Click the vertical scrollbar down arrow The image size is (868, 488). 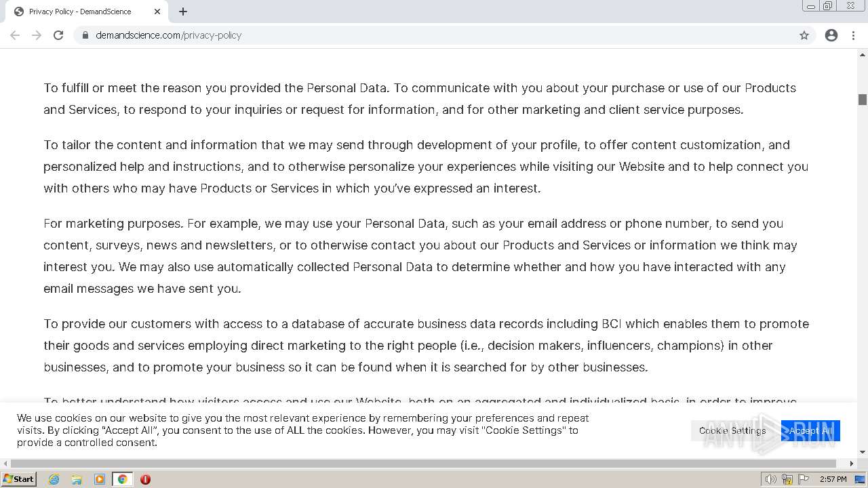coord(863,452)
